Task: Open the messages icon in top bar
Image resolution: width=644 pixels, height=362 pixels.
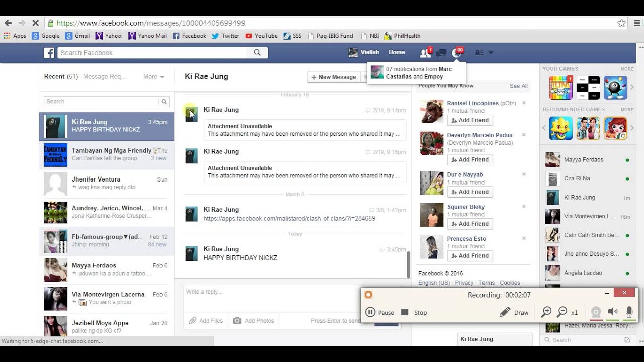Action: click(x=441, y=53)
